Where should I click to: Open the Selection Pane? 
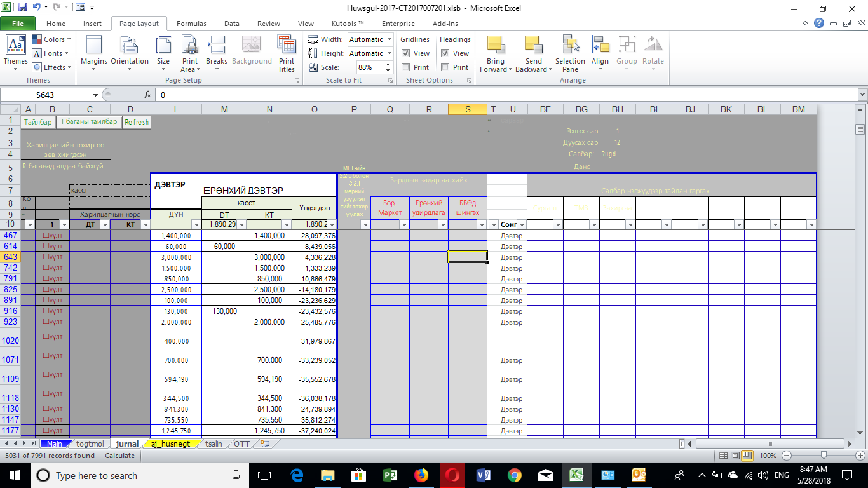(570, 53)
